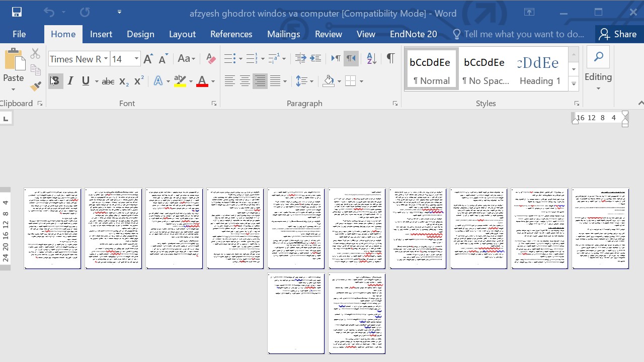The height and width of the screenshot is (362, 644).
Task: Center the text
Action: [245, 81]
